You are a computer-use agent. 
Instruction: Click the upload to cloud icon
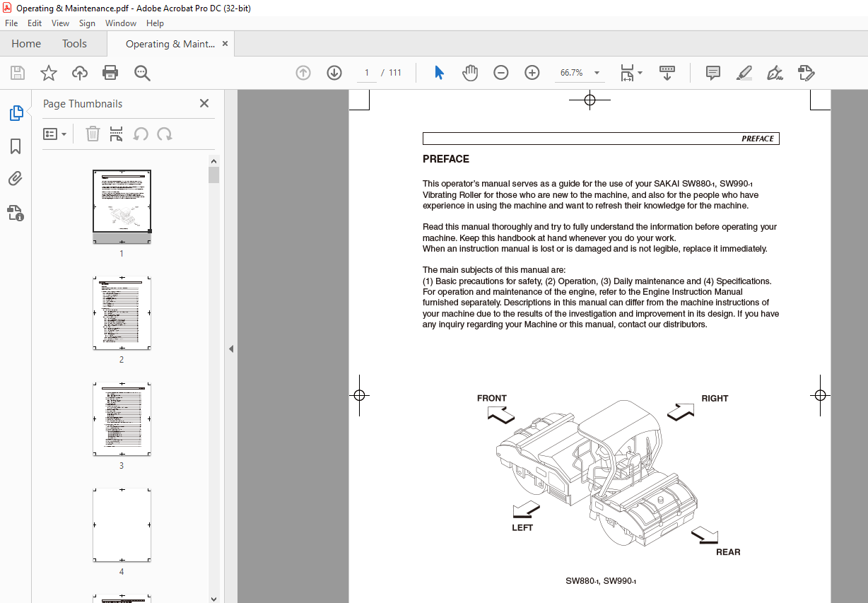pos(80,73)
